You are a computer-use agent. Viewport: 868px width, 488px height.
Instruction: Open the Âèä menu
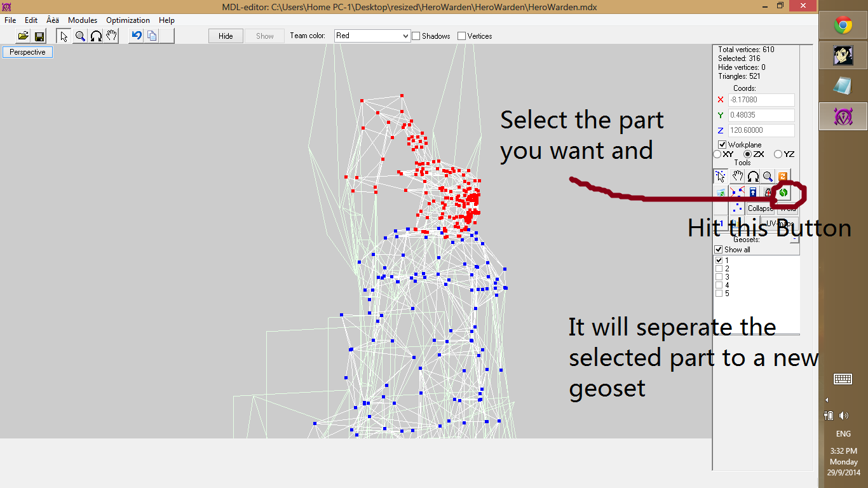coord(53,20)
